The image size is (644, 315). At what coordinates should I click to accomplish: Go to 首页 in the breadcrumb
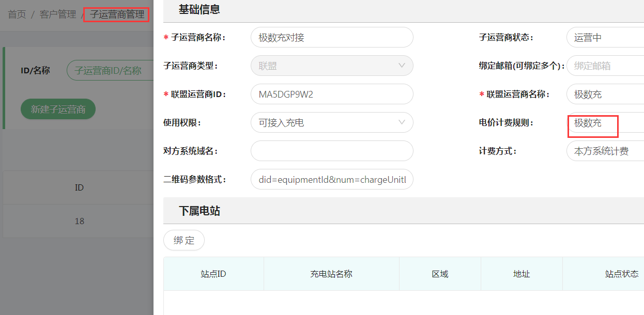click(x=17, y=14)
